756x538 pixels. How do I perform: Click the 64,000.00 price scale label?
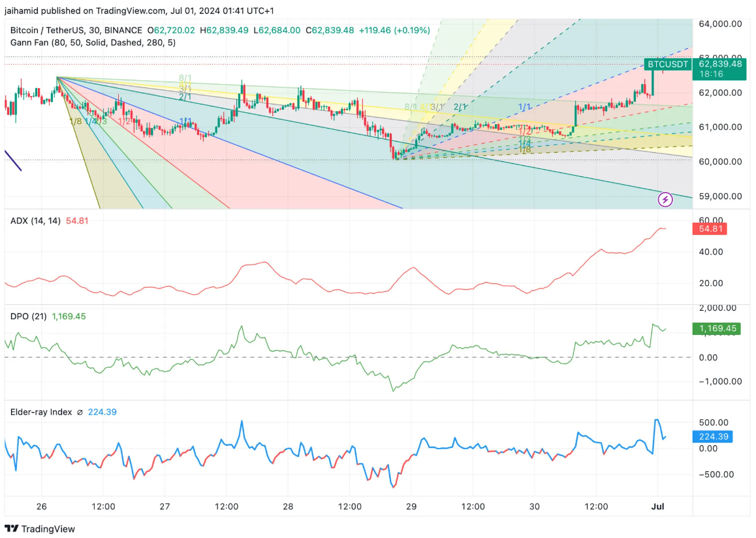(x=720, y=24)
